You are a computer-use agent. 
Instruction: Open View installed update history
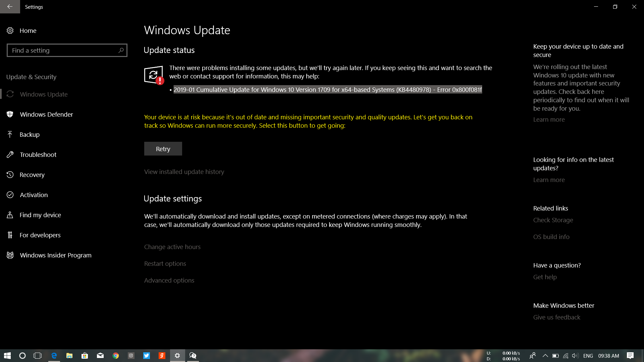tap(184, 172)
